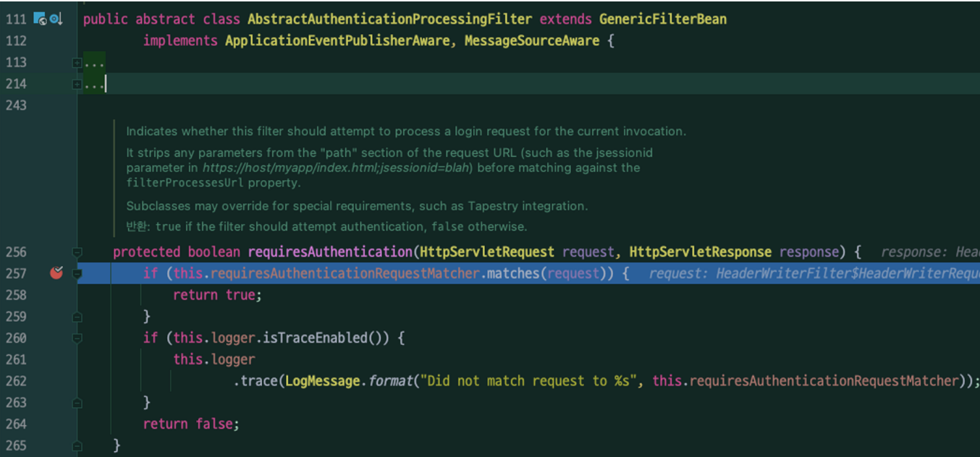Image resolution: width=980 pixels, height=457 pixels.
Task: Click the Spring bean gutter icon on line 111
Action: (40, 19)
